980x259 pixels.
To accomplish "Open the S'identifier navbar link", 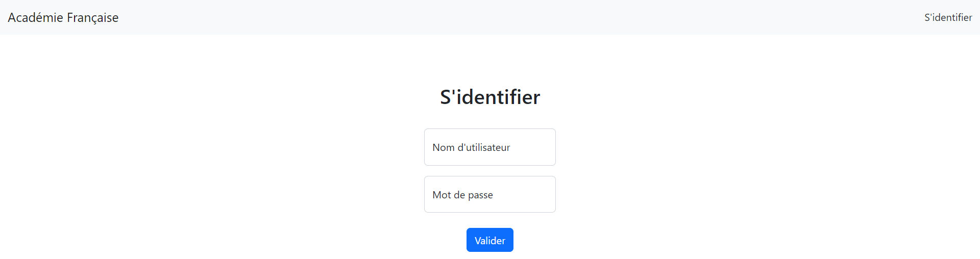I will tap(948, 17).
